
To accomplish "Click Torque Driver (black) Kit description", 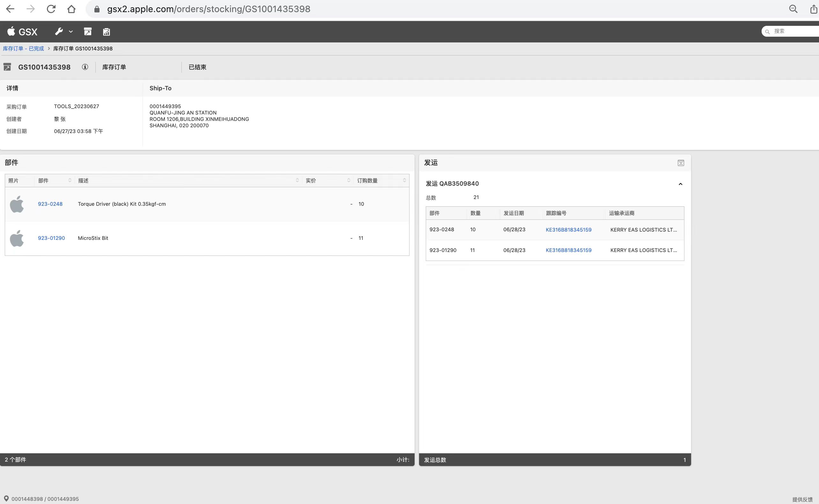I will (122, 204).
